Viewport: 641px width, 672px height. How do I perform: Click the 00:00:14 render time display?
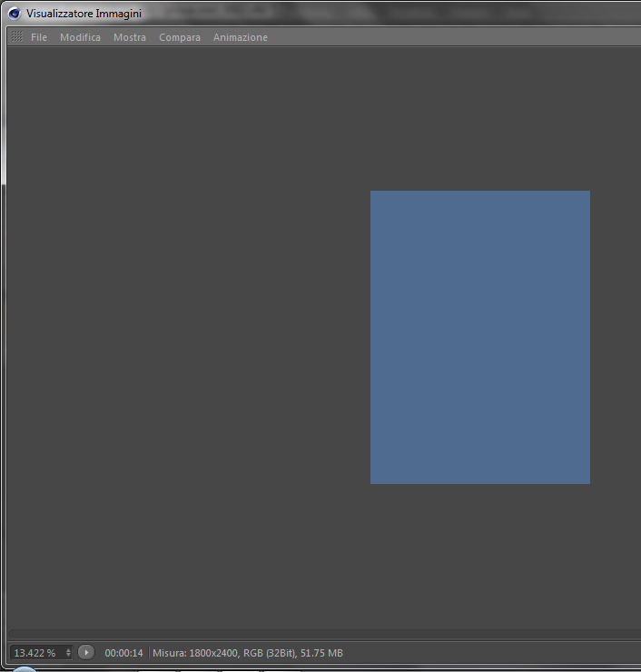tap(123, 653)
